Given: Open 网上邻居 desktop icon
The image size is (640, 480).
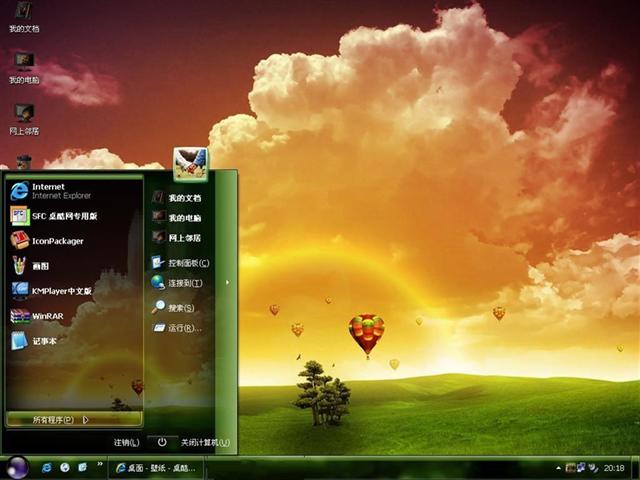Looking at the screenshot, I should (24, 119).
